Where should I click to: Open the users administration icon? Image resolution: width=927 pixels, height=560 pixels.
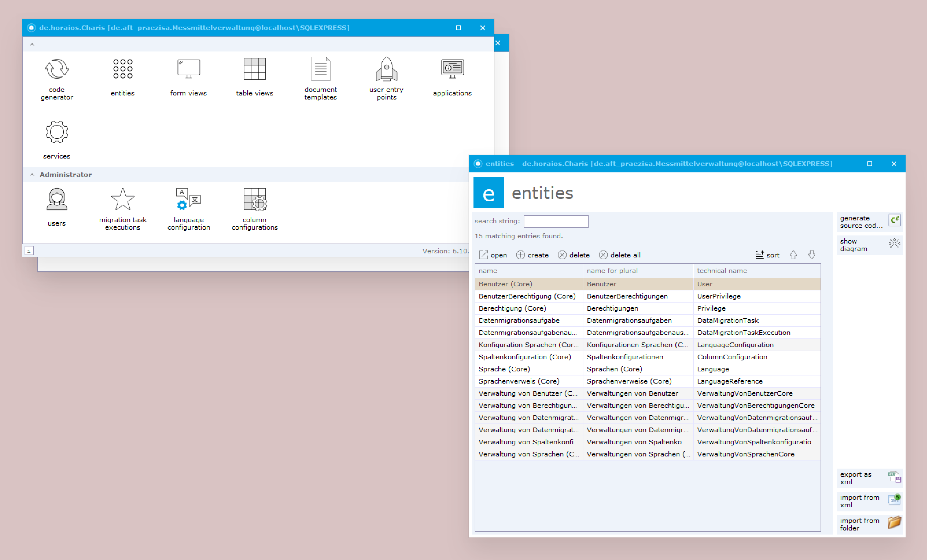click(57, 207)
